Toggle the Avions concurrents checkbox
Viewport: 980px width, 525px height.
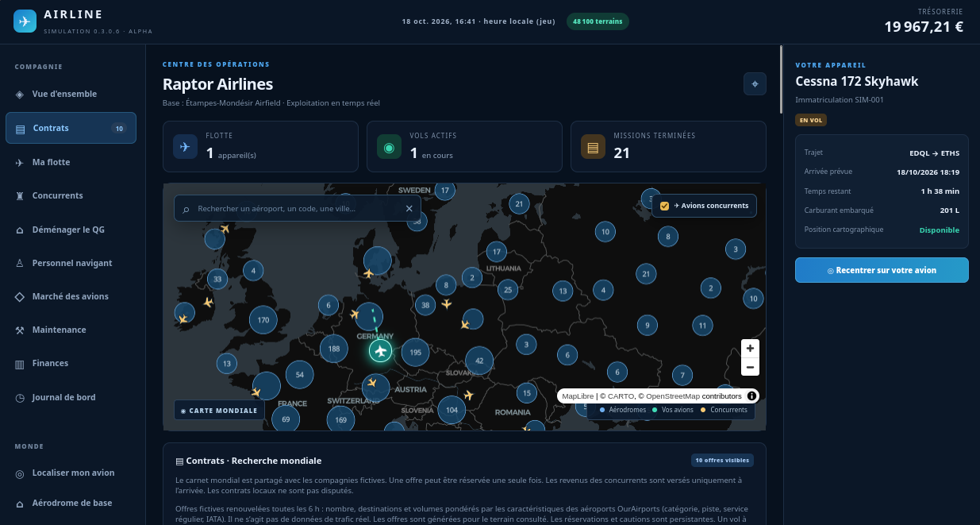point(665,206)
